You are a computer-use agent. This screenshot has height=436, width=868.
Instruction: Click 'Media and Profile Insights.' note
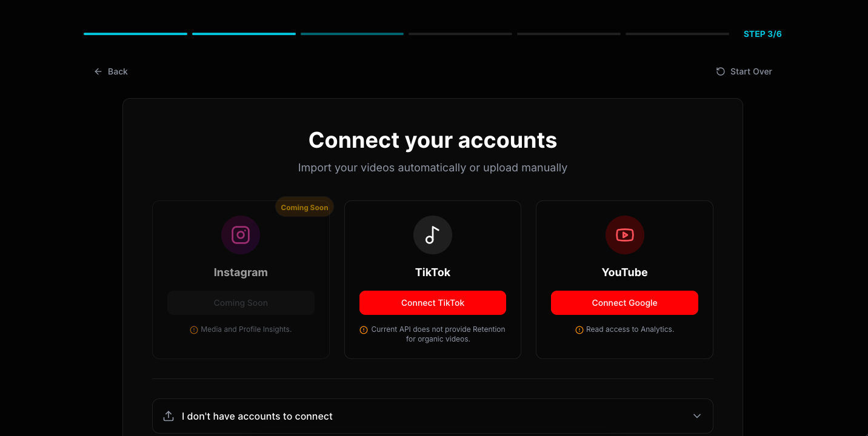(246, 329)
